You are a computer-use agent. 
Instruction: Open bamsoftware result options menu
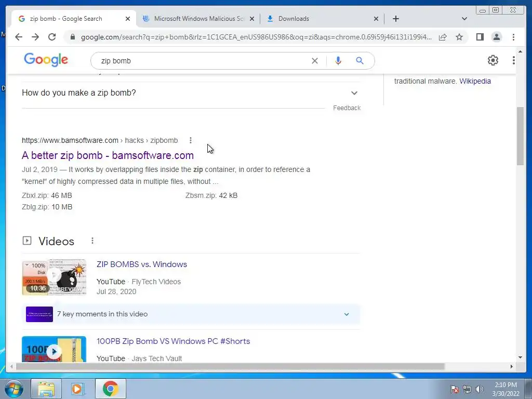(191, 140)
